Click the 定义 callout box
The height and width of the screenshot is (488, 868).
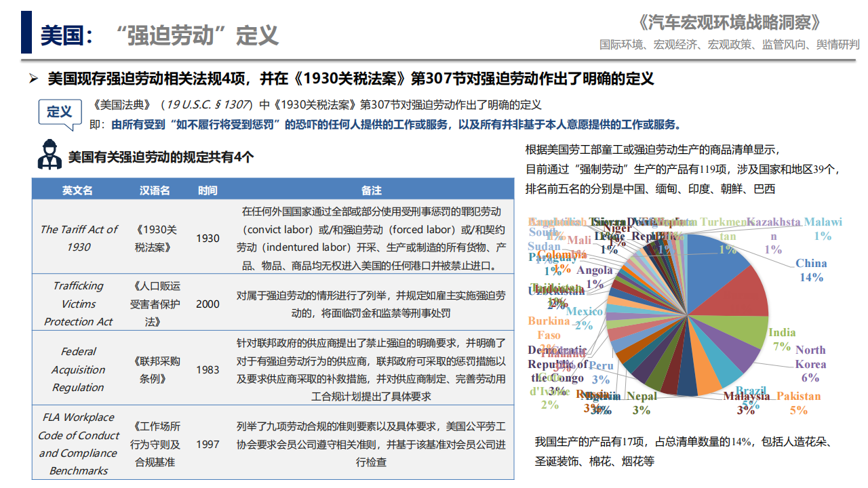click(x=60, y=113)
